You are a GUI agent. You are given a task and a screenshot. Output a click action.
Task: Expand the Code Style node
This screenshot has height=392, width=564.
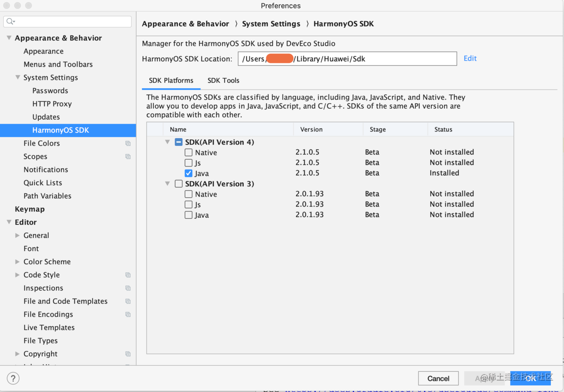[18, 275]
